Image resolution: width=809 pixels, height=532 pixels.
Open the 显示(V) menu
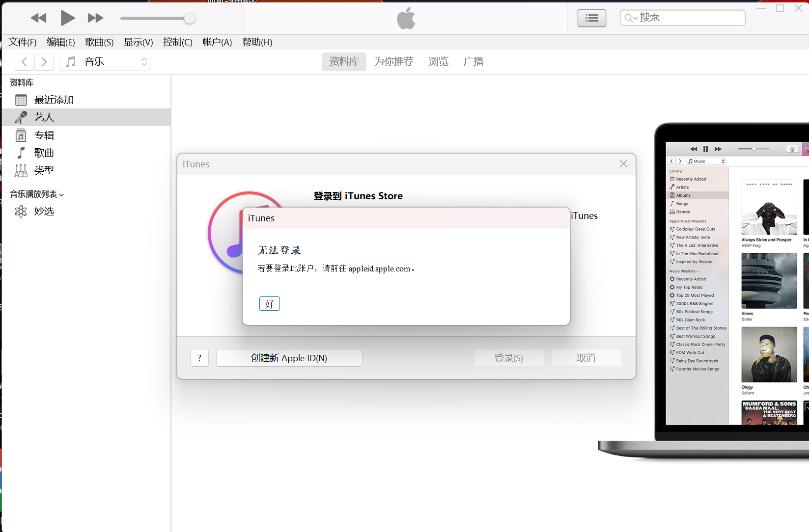click(139, 42)
